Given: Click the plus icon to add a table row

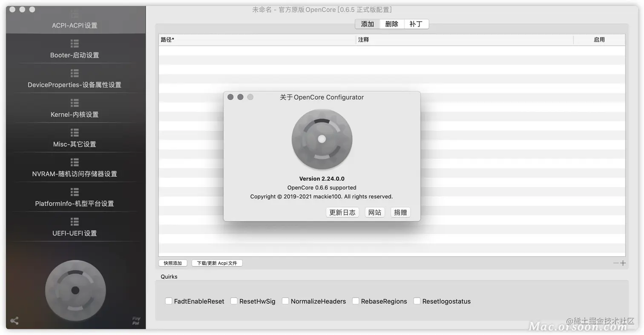Looking at the screenshot, I should 623,263.
